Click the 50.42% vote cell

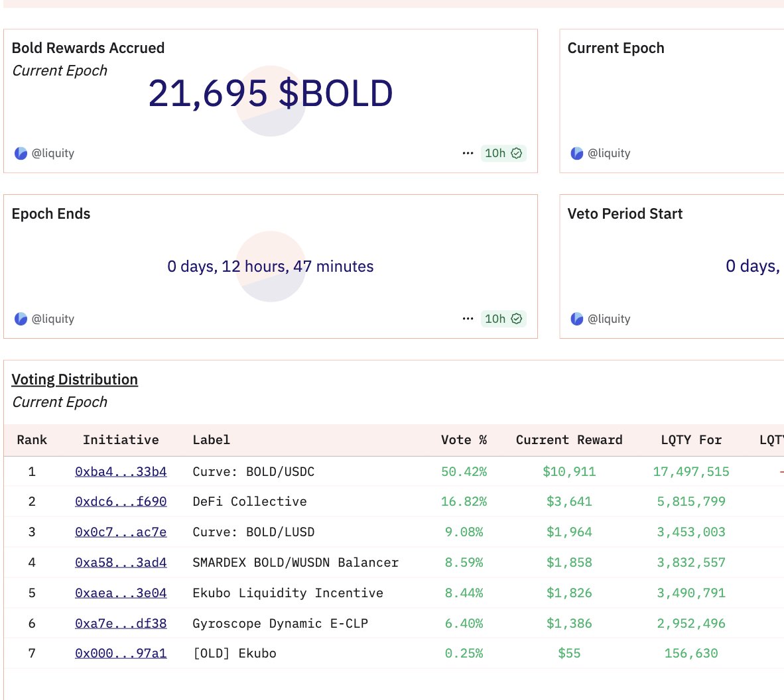pos(464,471)
